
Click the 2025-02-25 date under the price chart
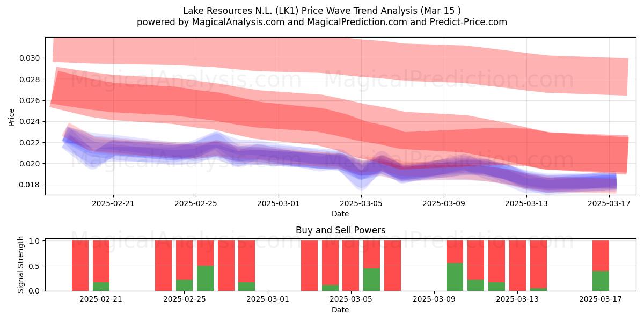coord(195,203)
